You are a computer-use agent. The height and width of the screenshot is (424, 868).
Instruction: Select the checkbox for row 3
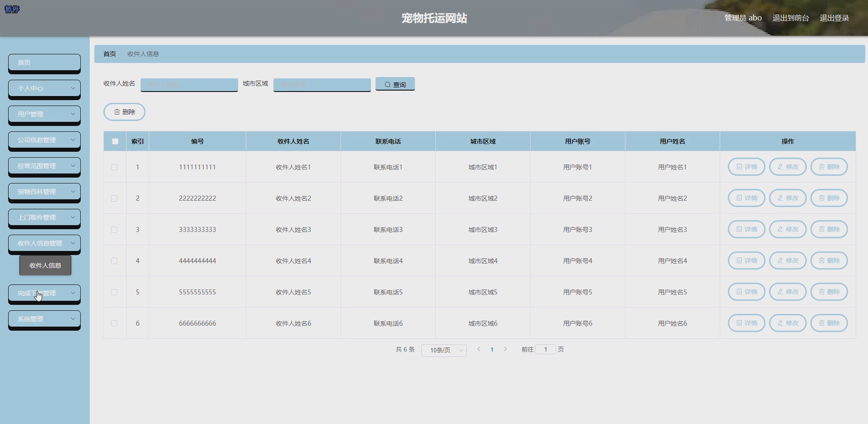(114, 230)
